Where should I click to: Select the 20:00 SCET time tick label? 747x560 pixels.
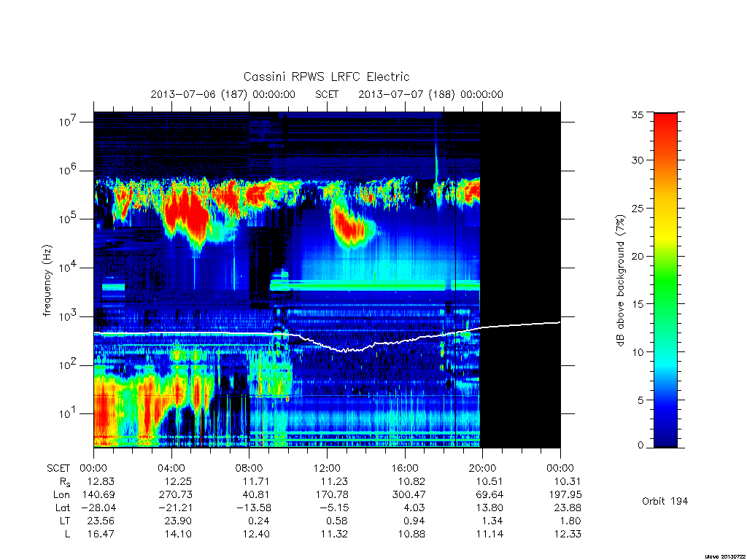pos(483,468)
